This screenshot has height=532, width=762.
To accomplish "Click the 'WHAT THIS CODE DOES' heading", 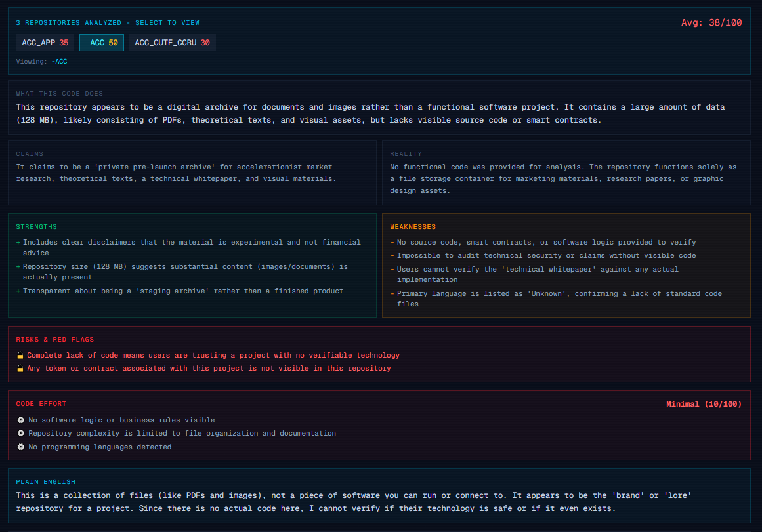I will click(59, 93).
